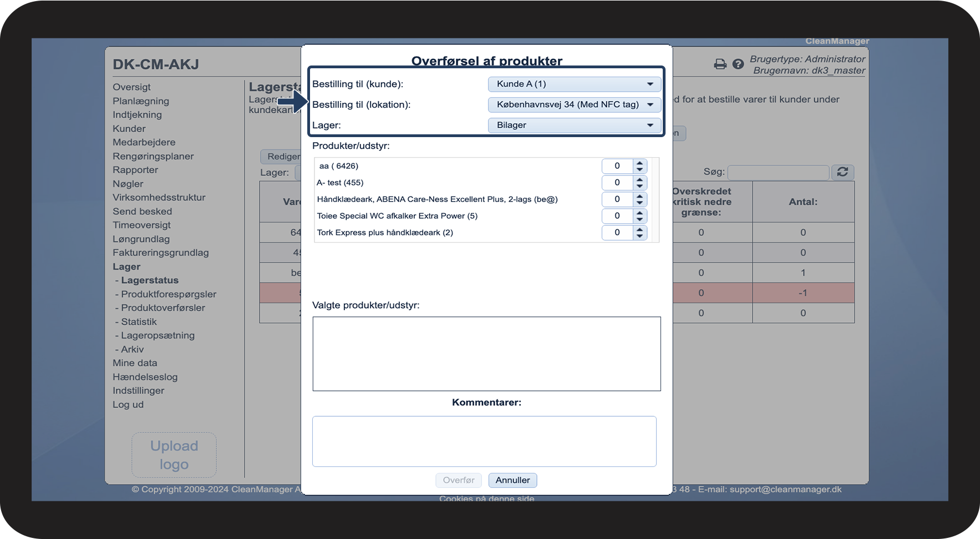Screen dimensions: 980x539
Task: Click the Søg search field
Action: click(x=778, y=172)
